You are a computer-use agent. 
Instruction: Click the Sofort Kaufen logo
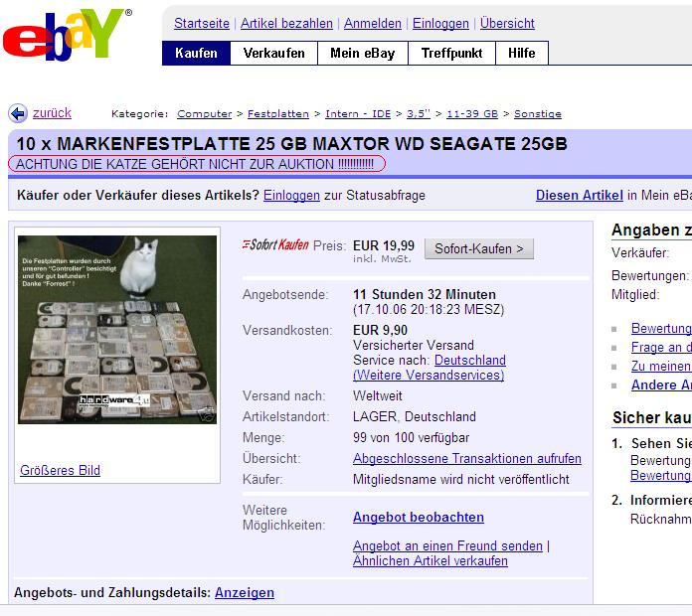point(275,244)
